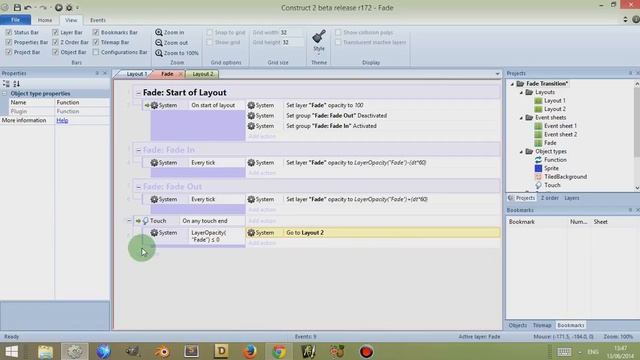The width and height of the screenshot is (640, 360).
Task: Click the Zoom in magnifier icon
Action: 159,32
